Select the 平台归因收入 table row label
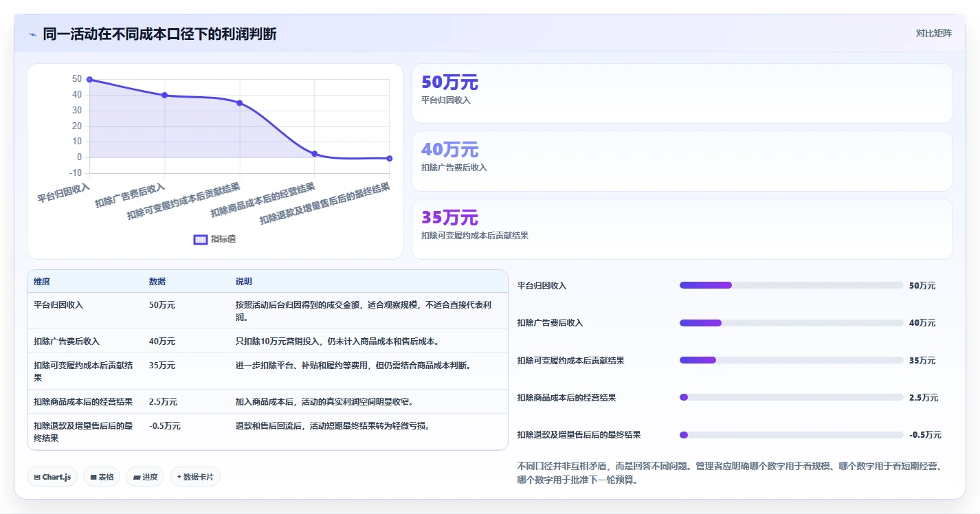 (58, 305)
